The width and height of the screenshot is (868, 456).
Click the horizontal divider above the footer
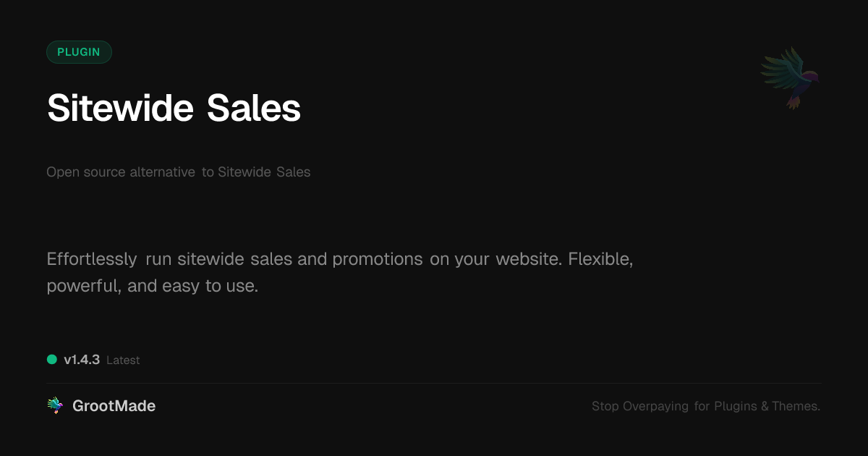click(434, 383)
